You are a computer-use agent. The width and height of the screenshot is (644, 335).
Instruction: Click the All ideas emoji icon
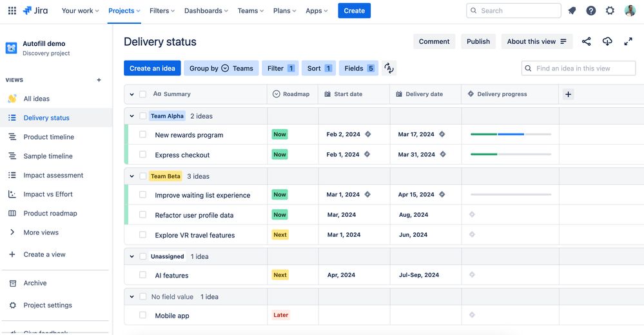click(12, 99)
